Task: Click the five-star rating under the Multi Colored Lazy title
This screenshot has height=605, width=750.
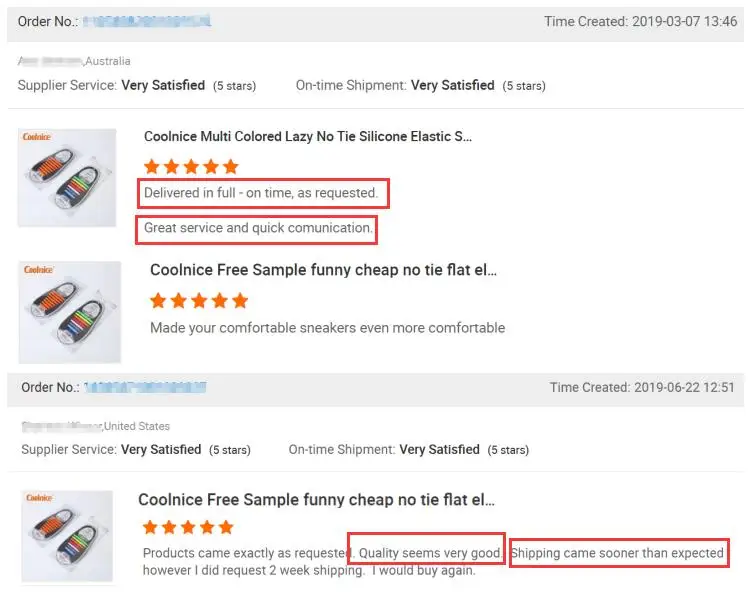Action: point(191,167)
